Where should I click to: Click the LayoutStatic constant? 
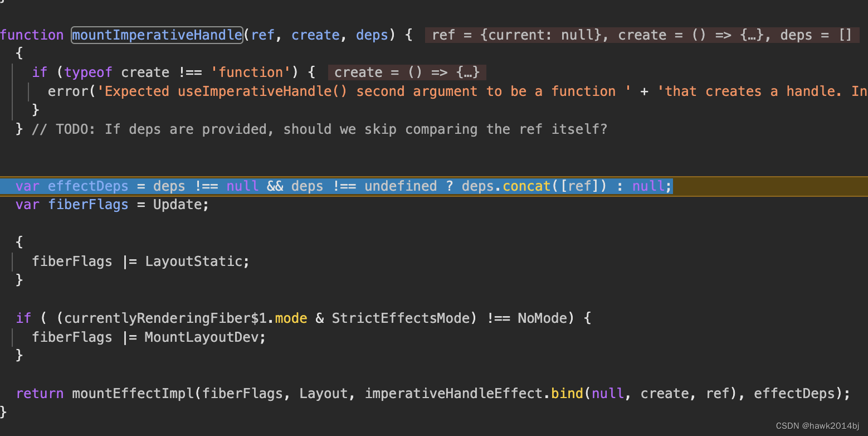193,261
